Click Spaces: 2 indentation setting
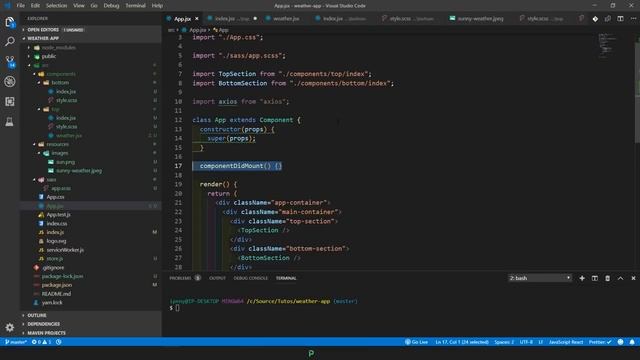 coord(504,342)
